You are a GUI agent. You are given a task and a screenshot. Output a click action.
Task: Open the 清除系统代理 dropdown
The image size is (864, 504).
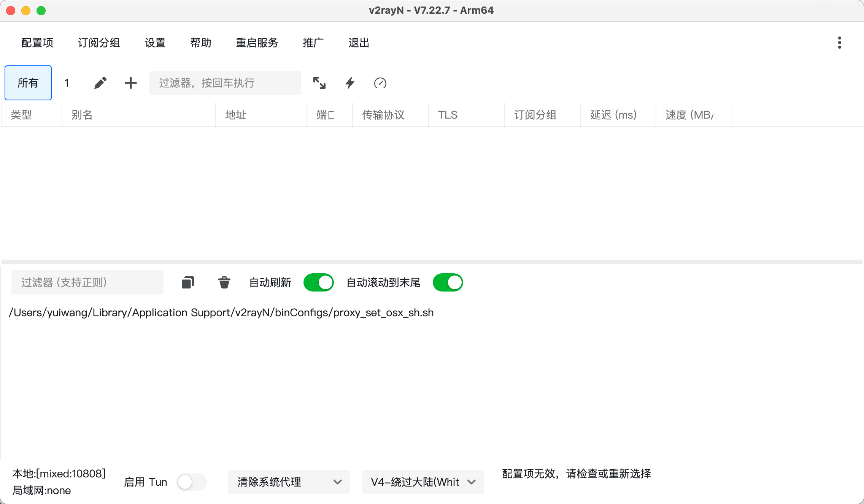289,482
